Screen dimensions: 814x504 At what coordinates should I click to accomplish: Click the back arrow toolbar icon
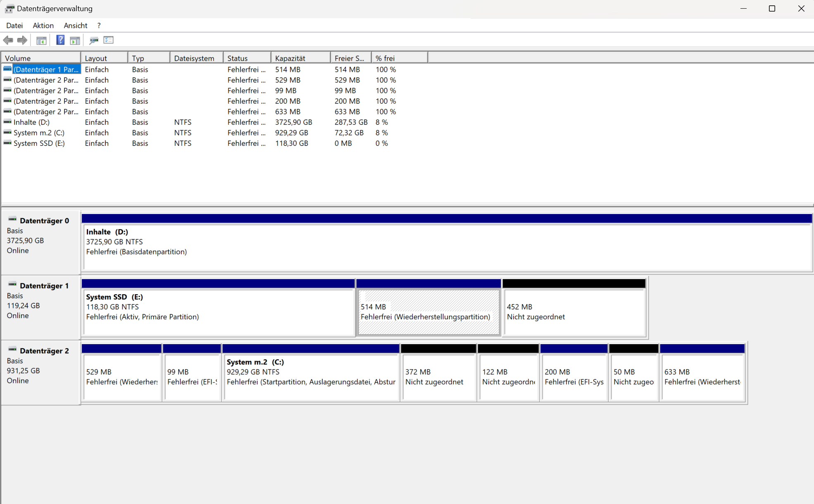point(8,40)
